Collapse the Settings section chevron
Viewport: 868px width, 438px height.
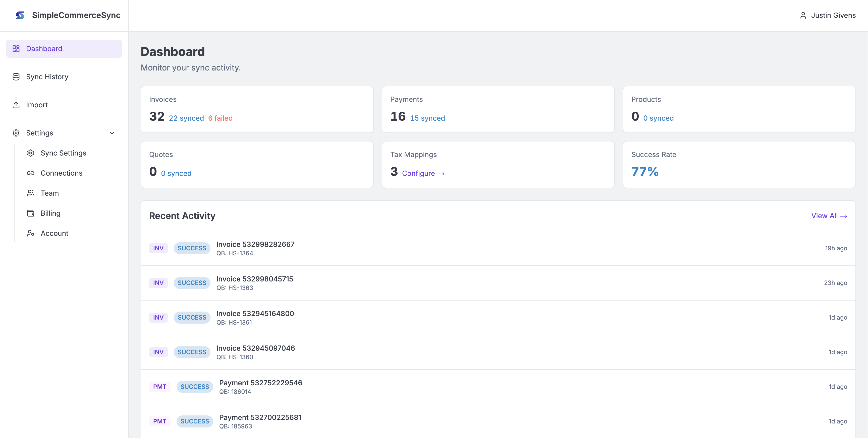click(112, 133)
